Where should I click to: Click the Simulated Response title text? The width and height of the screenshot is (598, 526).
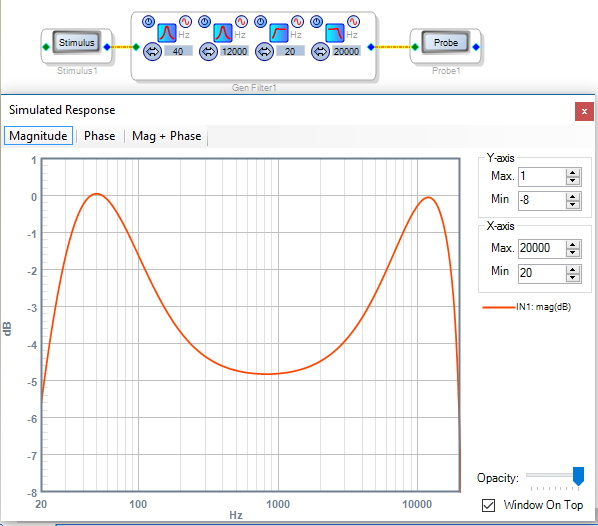click(62, 110)
